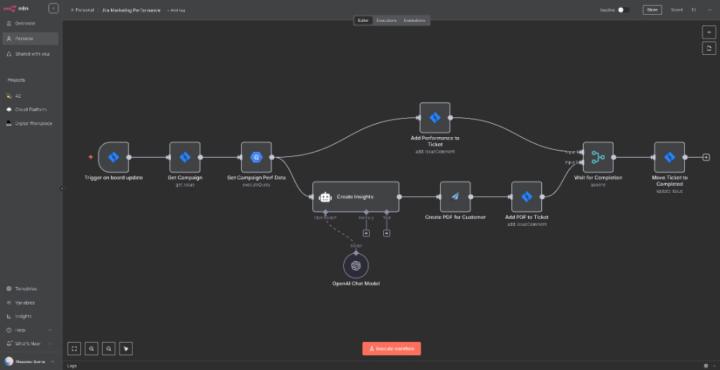Open the AE project
This screenshot has width=720, height=370.
[30, 96]
